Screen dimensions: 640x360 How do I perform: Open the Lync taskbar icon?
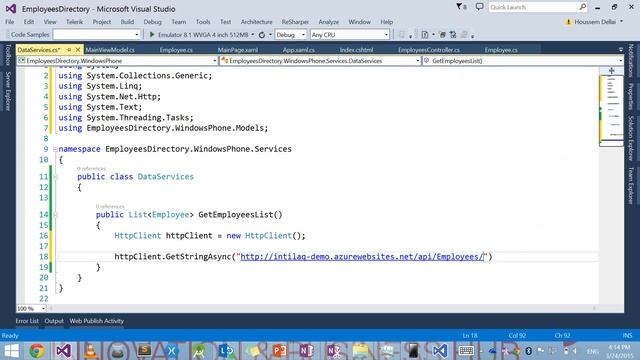point(226,351)
